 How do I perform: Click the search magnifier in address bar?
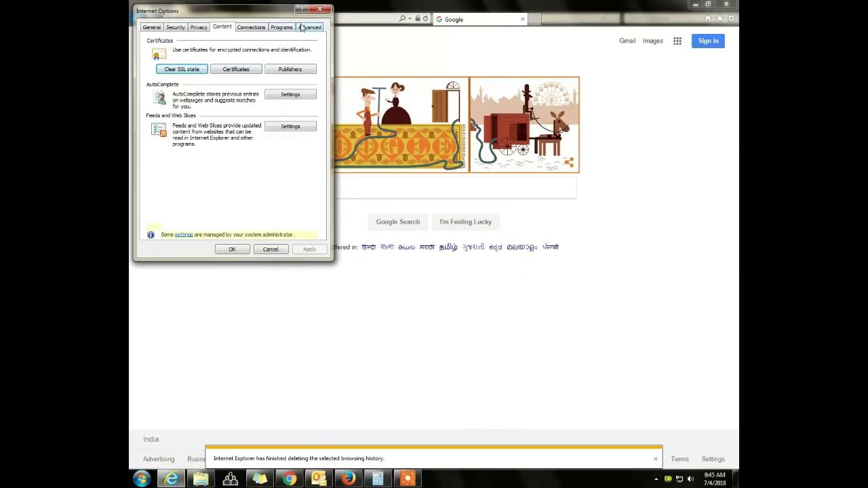click(x=402, y=19)
